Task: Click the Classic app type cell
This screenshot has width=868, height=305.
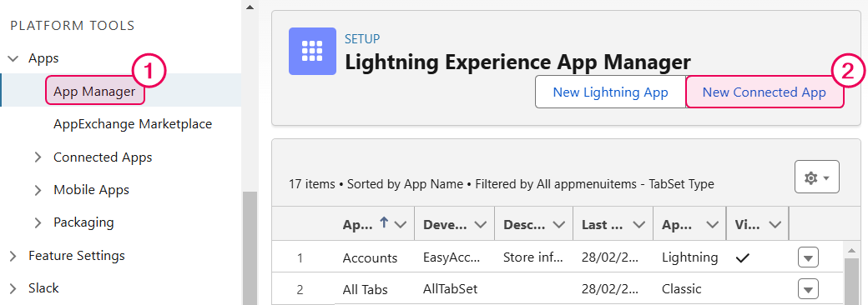Action: tap(681, 289)
